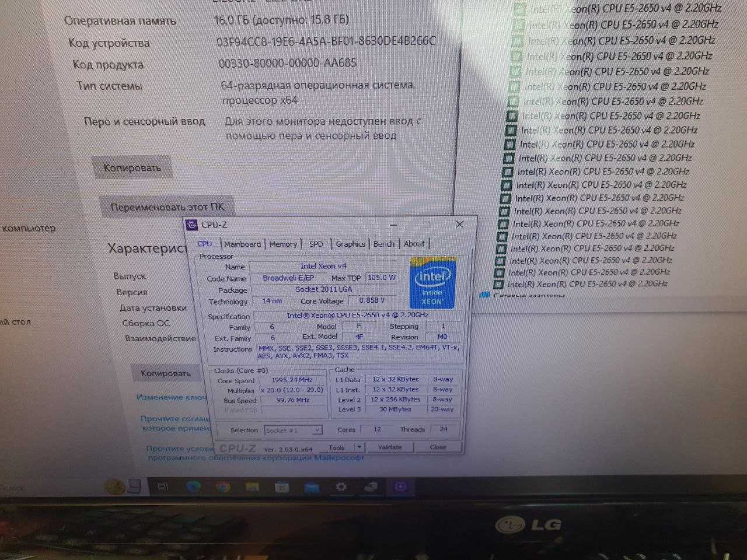747x560 pixels.
Task: Open Microsoft Edge from the taskbar
Action: [x=194, y=486]
